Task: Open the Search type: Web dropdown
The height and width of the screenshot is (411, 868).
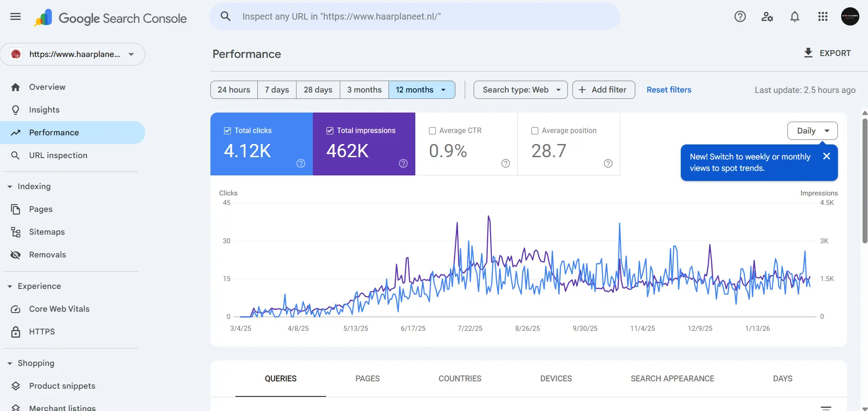Action: pos(521,90)
